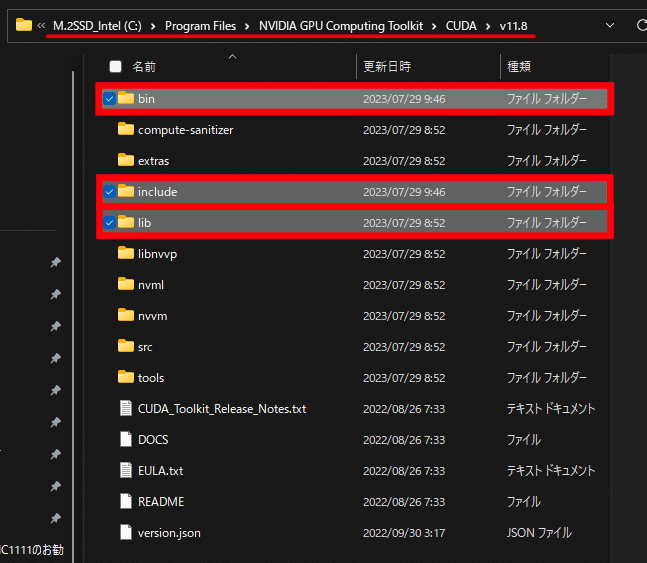Screen dimensions: 647x563
Task: Click the lib name text
Action: click(x=144, y=222)
